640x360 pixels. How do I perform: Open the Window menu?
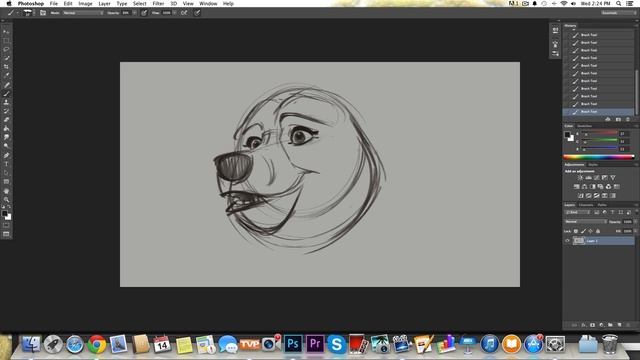point(208,4)
